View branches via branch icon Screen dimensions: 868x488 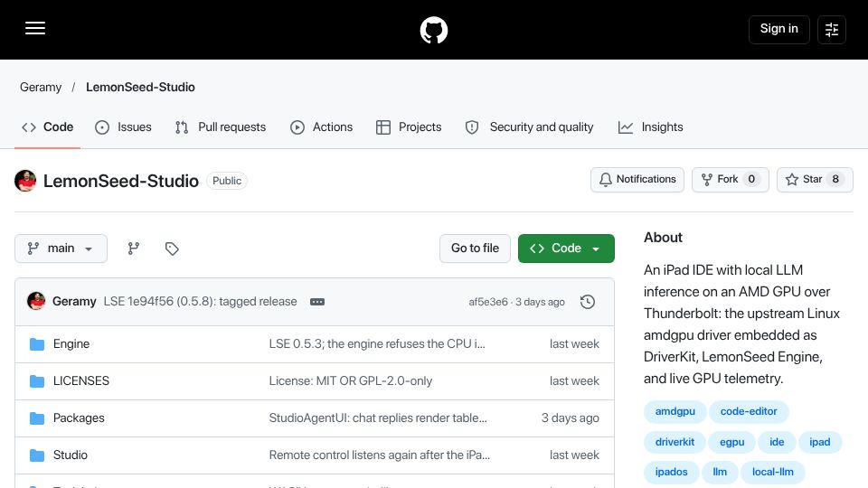[x=134, y=249]
